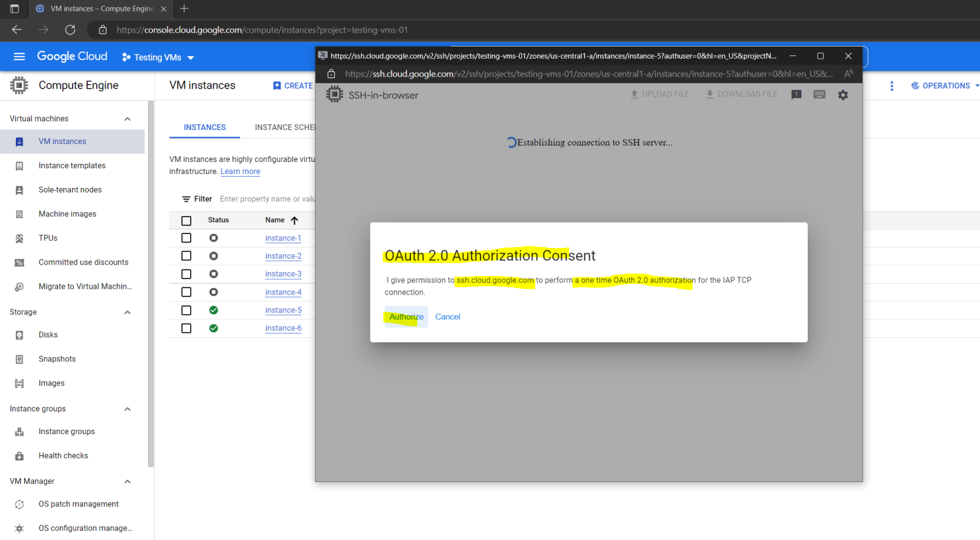
Task: Open SSH-in-browser settings gear
Action: 843,94
